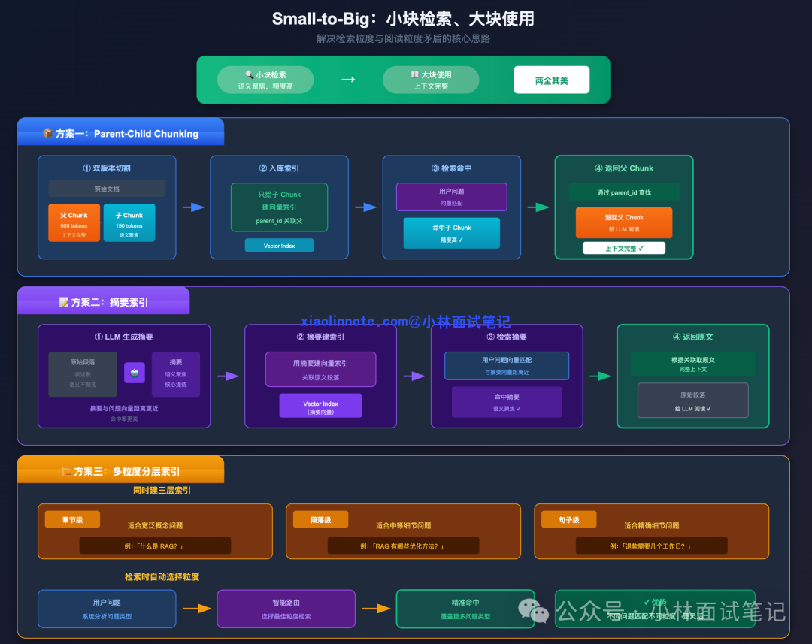Click the green apple icon in LLM 生成摘要 panel

click(x=134, y=372)
